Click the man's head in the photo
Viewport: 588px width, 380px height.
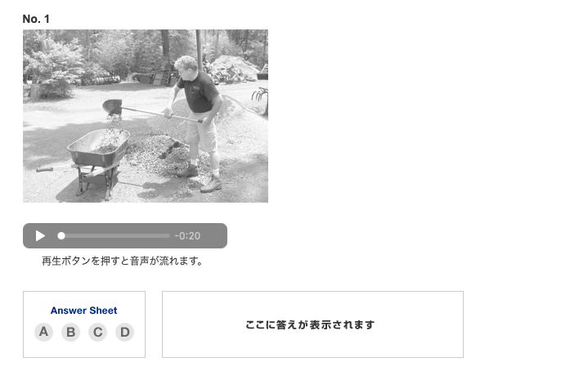(187, 66)
